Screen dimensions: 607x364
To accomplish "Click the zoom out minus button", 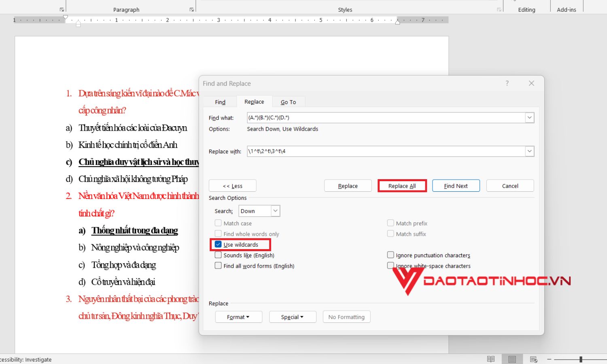I will (x=549, y=359).
